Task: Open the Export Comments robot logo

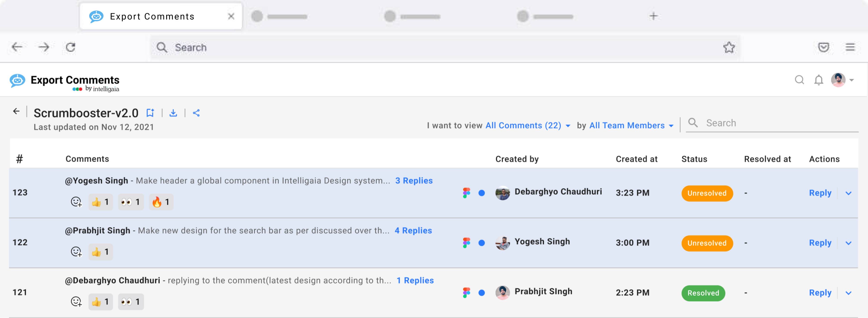Action: (17, 80)
